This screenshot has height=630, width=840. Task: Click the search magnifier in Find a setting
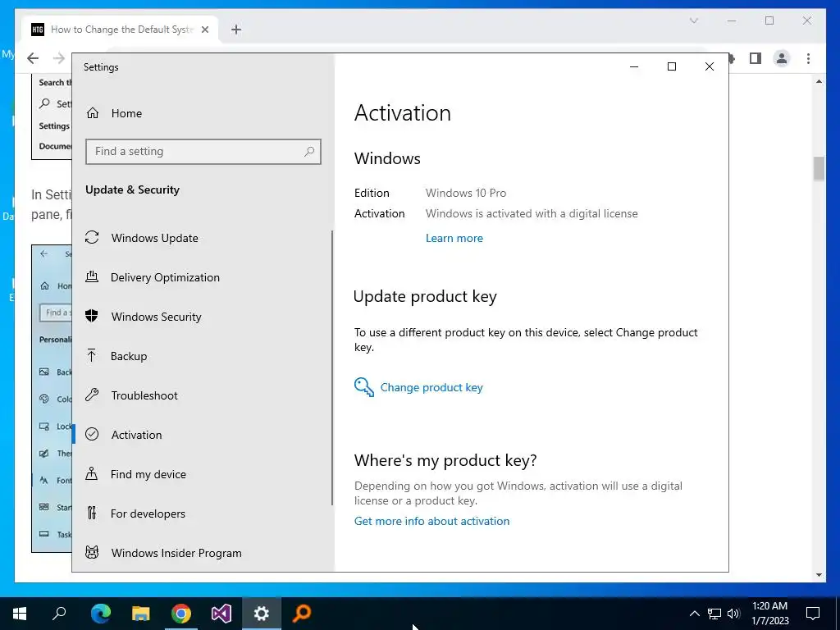tap(309, 152)
